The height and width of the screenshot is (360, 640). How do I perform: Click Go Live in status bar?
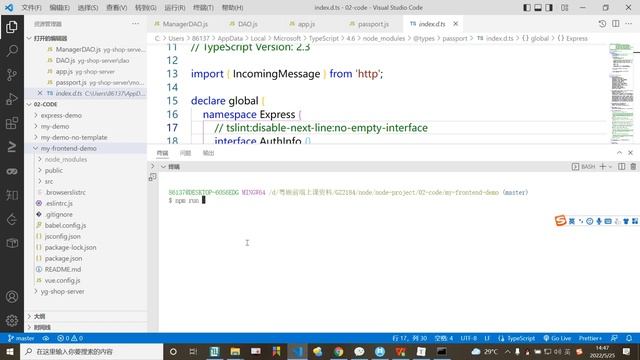[557, 338]
